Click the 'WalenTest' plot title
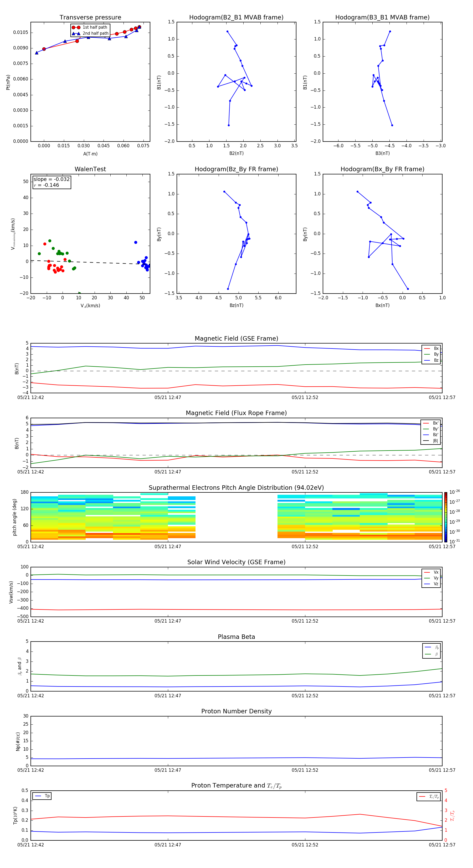Image resolution: width=473 pixels, height=868 pixels. tap(90, 169)
